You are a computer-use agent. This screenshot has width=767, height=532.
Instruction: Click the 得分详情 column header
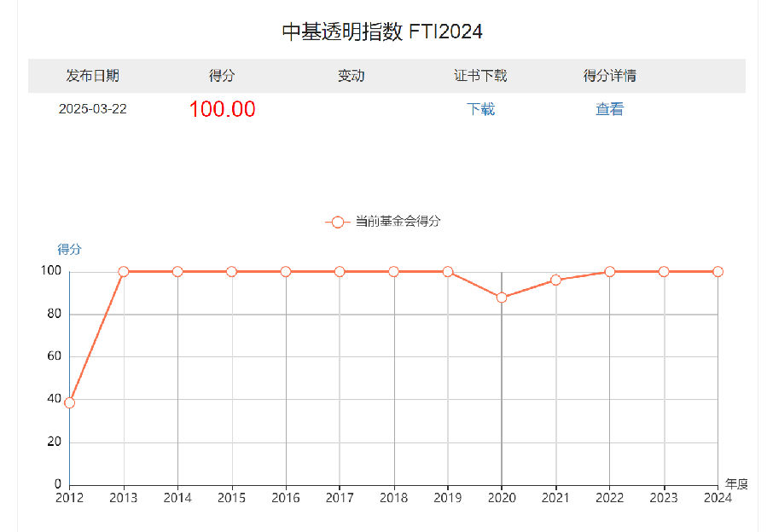click(609, 76)
